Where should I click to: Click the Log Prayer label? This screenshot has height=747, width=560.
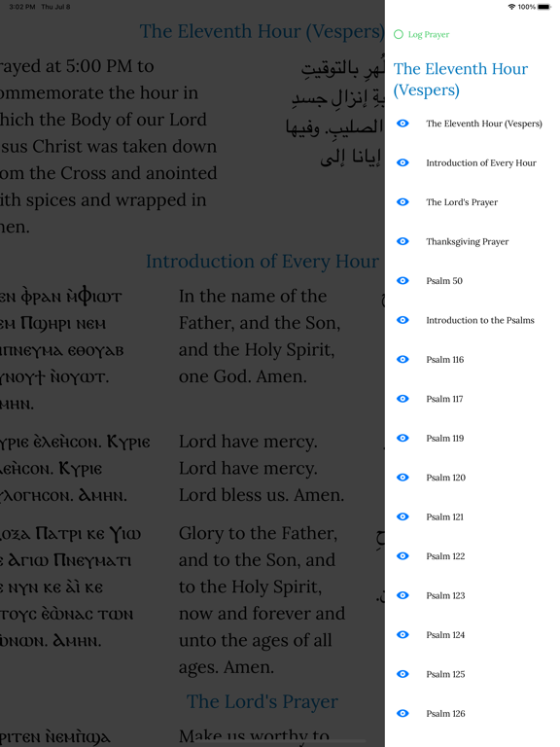429,35
